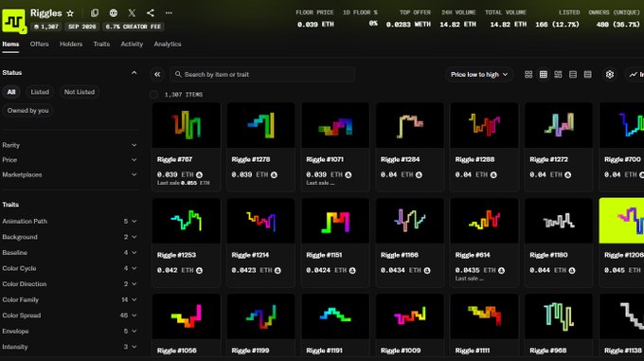
Task: Open the Riggle #968 thumbnail image
Action: click(x=559, y=316)
